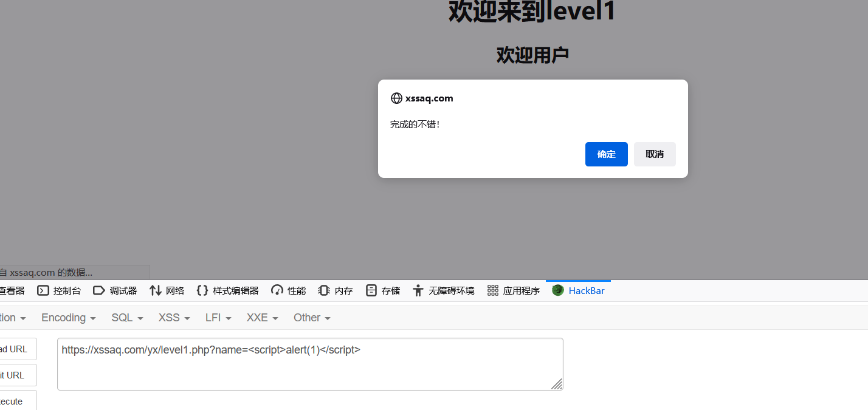
Task: Click the console terminal icon
Action: [x=43, y=290]
